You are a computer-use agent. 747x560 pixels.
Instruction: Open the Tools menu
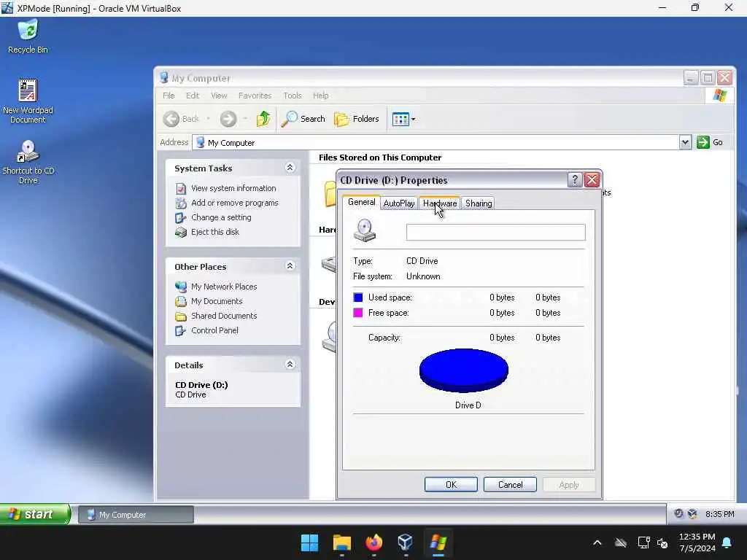(293, 96)
